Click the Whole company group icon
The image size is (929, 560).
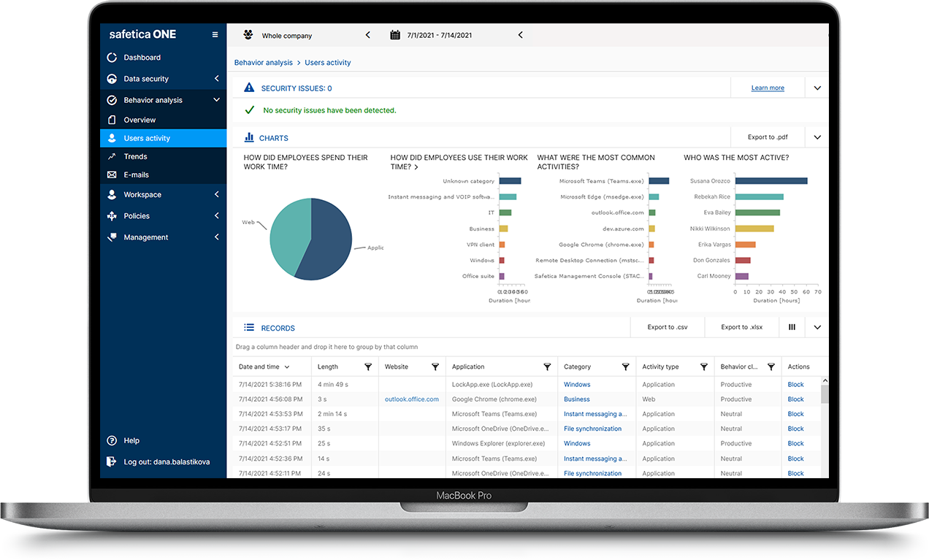pyautogui.click(x=248, y=35)
